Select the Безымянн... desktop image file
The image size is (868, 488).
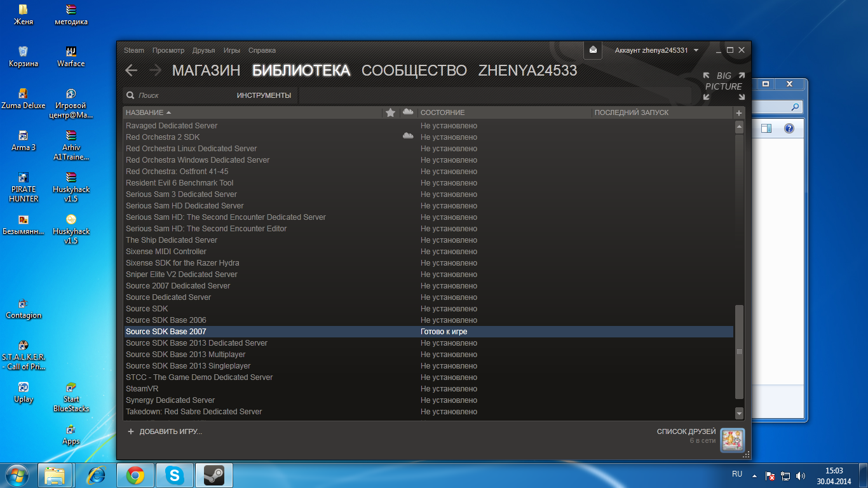coord(24,224)
